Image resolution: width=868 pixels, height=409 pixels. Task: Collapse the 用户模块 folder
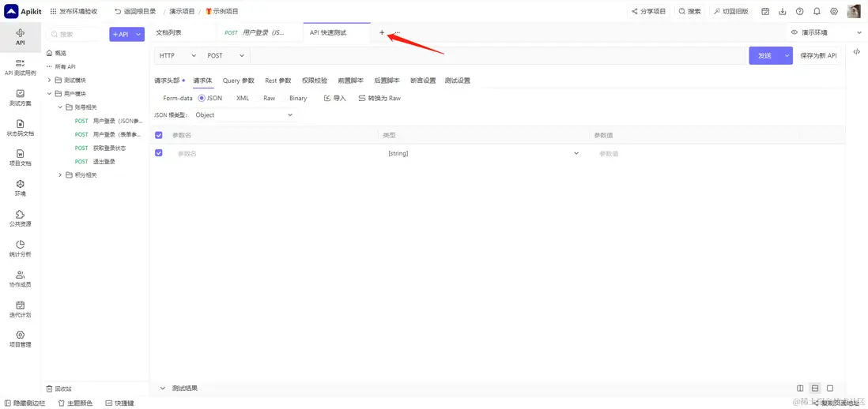tap(49, 93)
